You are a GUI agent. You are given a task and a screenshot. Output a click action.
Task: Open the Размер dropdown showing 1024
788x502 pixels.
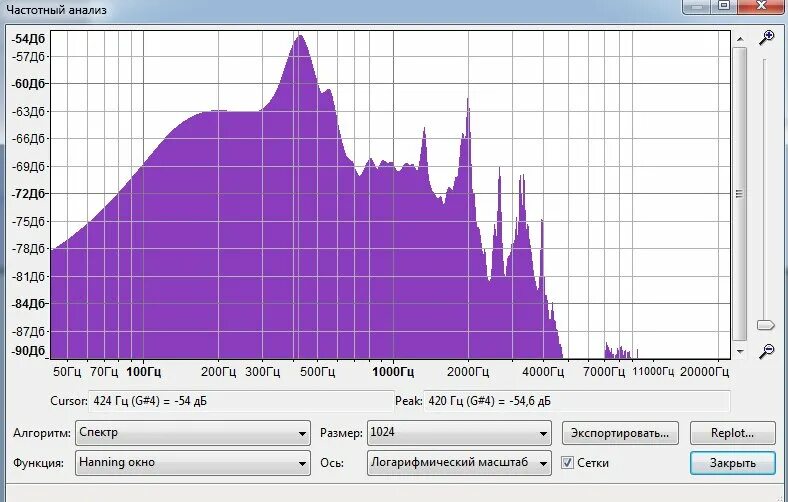coord(459,433)
